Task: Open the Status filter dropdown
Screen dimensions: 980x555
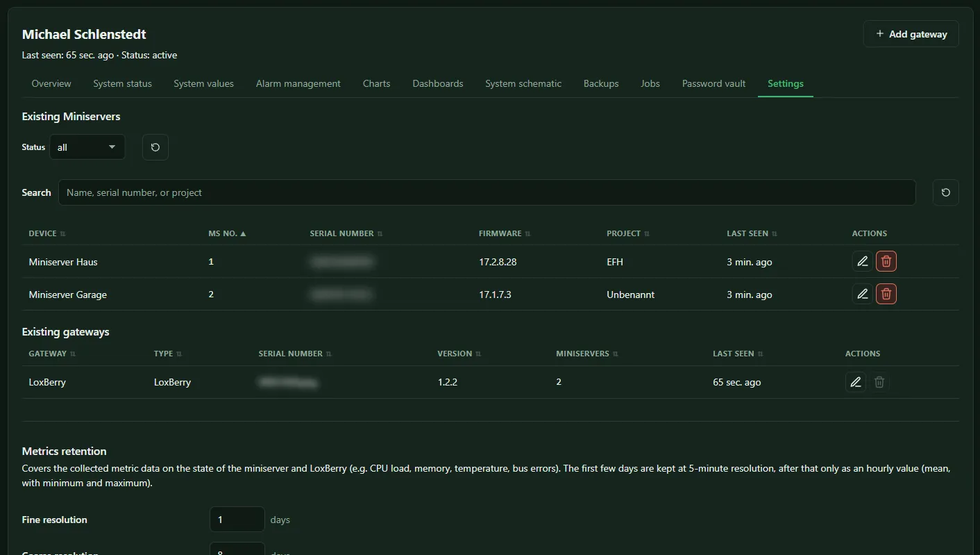Action: [87, 147]
